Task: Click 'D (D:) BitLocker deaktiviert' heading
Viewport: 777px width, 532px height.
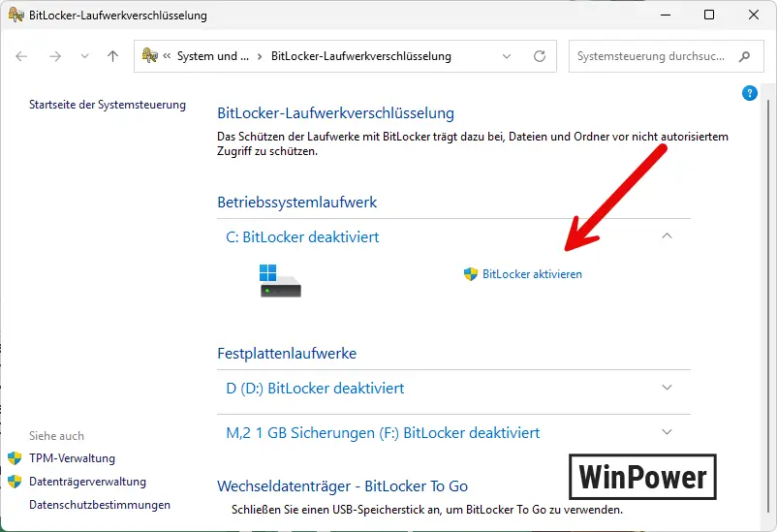Action: click(315, 389)
